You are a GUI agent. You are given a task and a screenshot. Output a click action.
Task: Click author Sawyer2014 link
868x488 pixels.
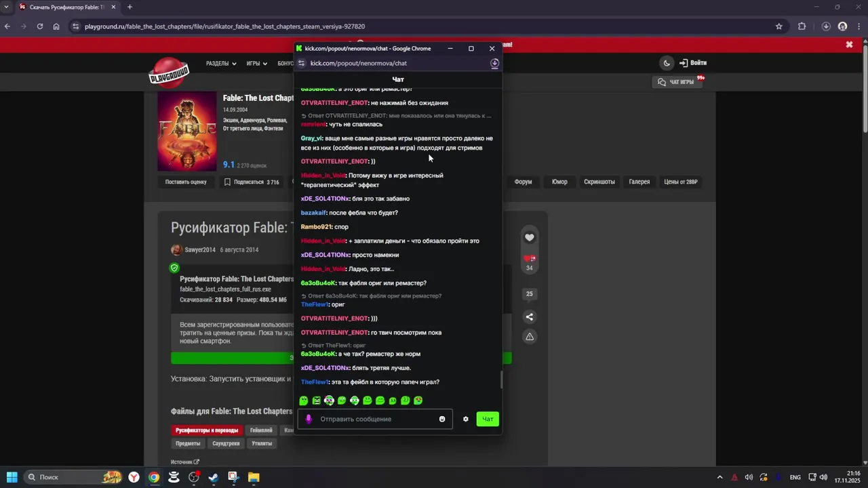200,250
